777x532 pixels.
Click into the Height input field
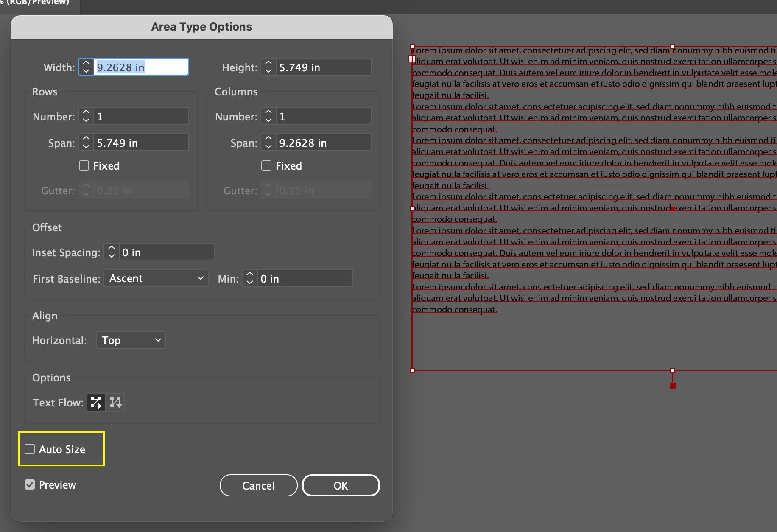[x=324, y=67]
